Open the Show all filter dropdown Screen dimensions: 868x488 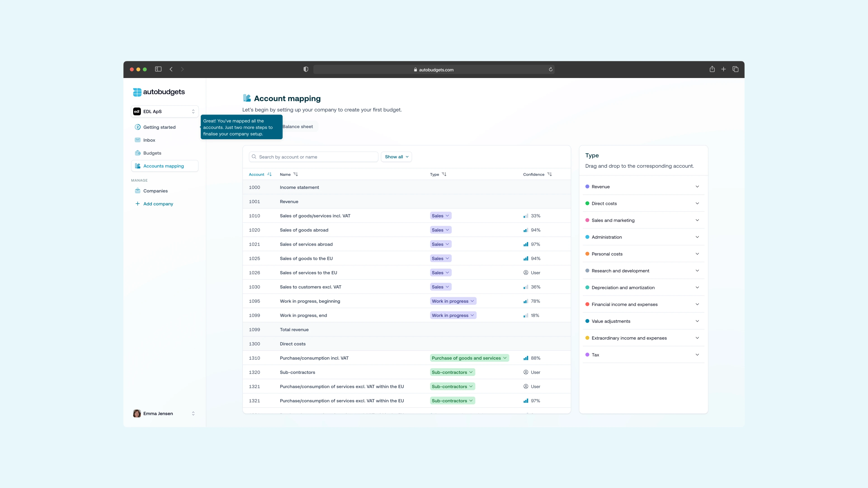[x=396, y=157]
